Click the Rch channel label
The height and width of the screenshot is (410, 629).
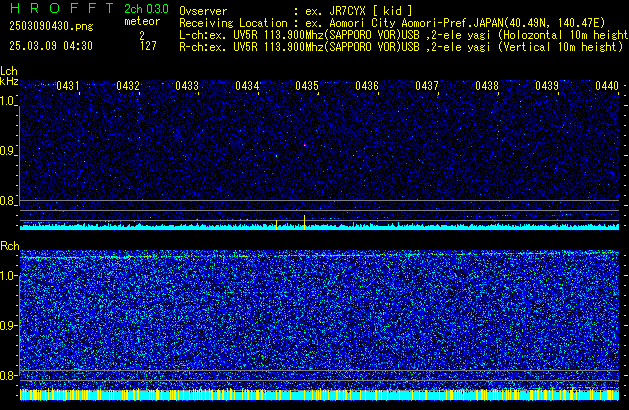point(10,246)
